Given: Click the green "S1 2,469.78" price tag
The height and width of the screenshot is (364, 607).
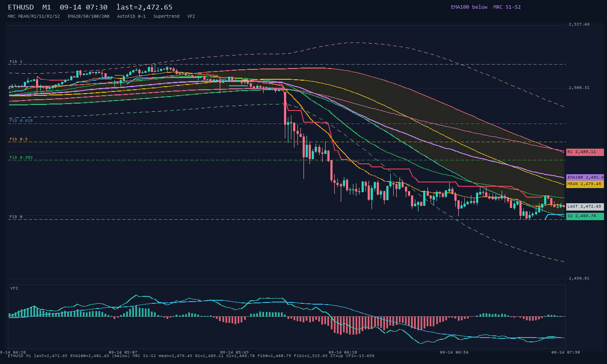Looking at the screenshot, I should [x=585, y=216].
